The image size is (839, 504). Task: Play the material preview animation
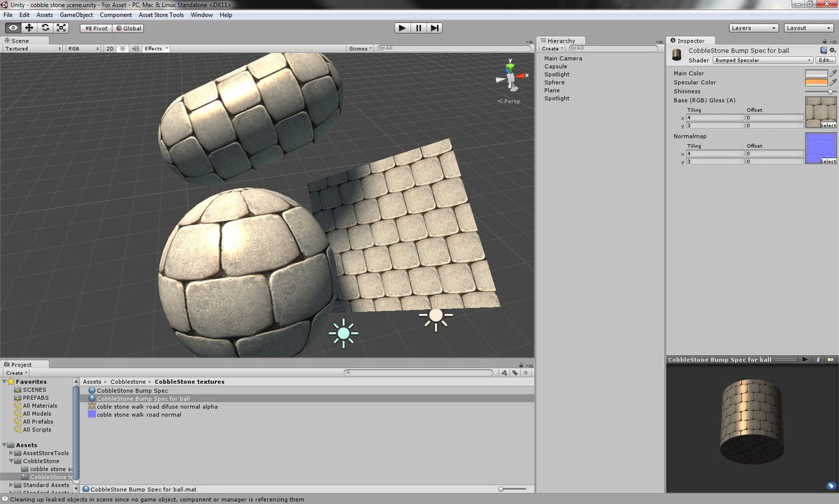805,359
